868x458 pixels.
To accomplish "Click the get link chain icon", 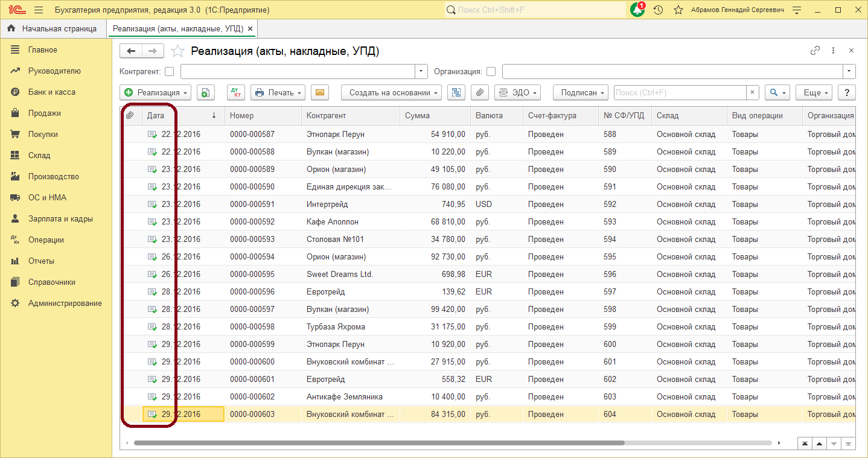I will click(x=815, y=51).
